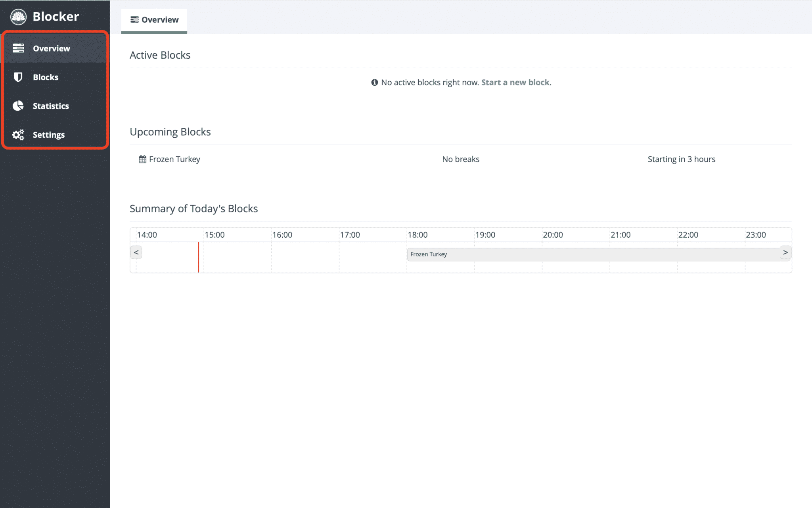Open the Settings page
This screenshot has width=812, height=508.
pyautogui.click(x=56, y=135)
